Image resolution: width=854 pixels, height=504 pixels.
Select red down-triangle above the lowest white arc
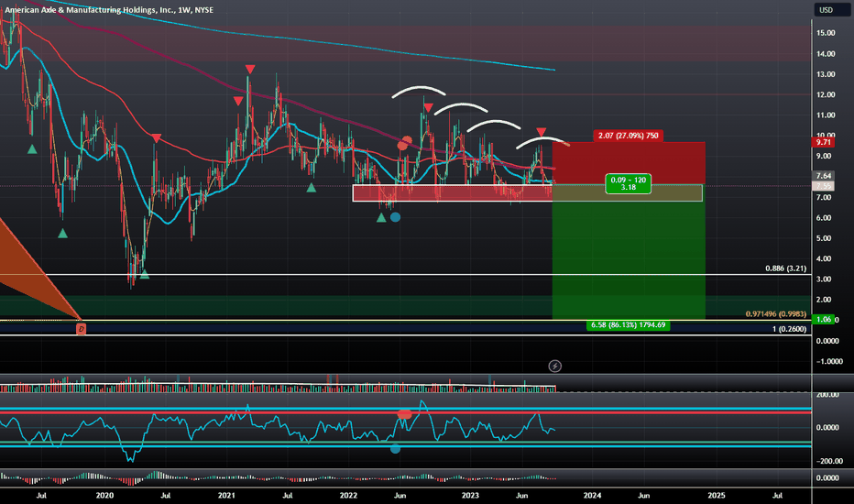click(541, 132)
